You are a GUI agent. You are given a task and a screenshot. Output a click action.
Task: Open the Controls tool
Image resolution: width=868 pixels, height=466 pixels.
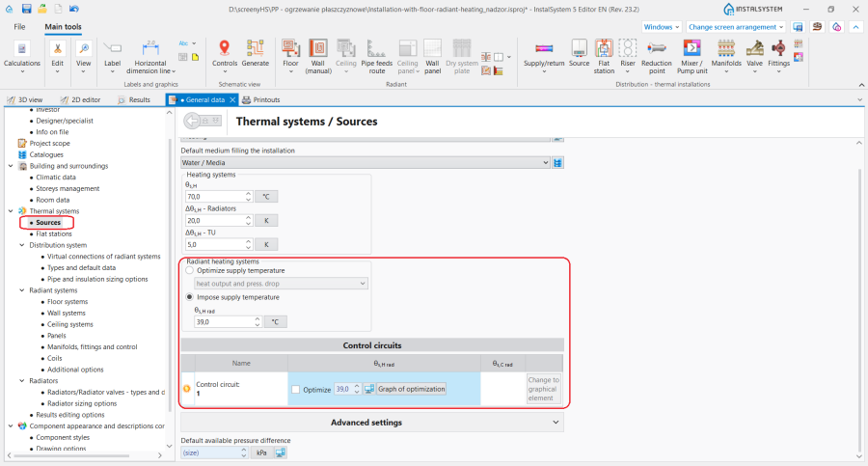point(224,57)
